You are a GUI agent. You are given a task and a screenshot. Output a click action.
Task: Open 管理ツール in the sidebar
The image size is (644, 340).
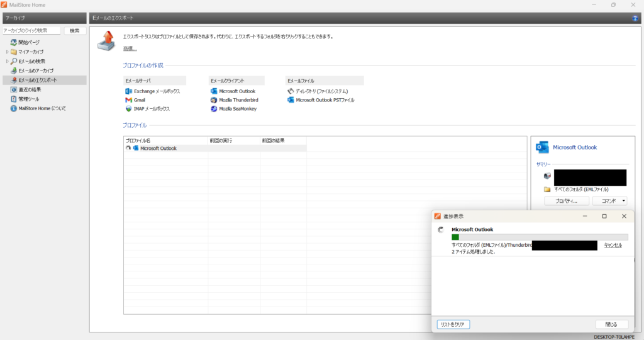29,99
